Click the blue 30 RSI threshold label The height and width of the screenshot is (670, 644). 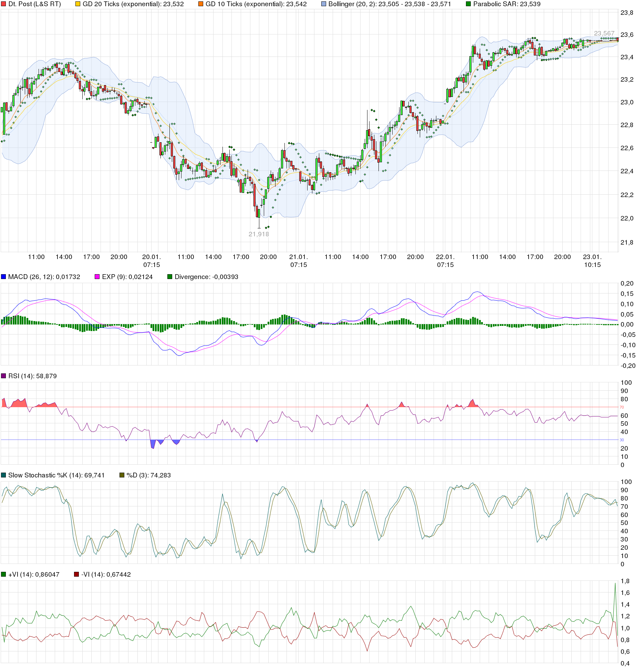coord(622,440)
